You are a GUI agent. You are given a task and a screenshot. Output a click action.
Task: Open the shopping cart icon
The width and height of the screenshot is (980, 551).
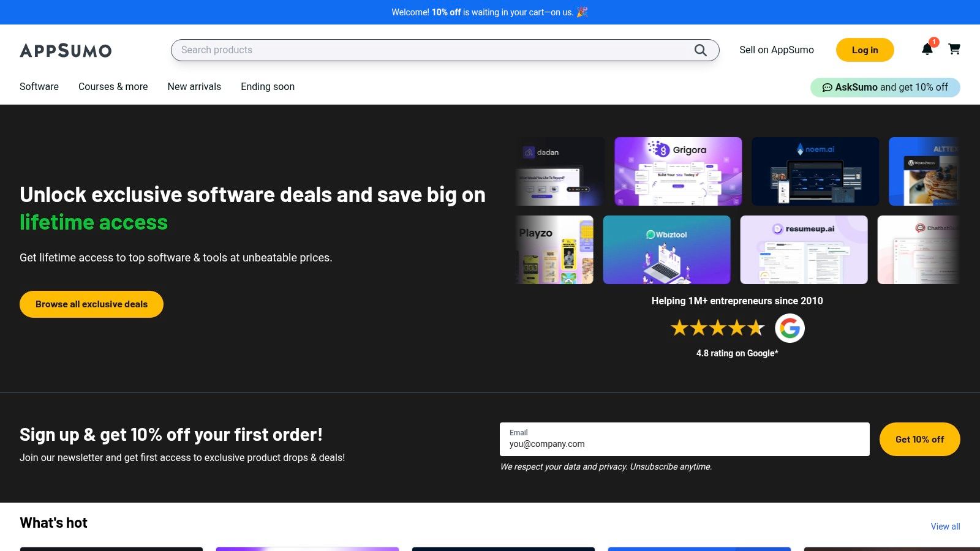[954, 49]
